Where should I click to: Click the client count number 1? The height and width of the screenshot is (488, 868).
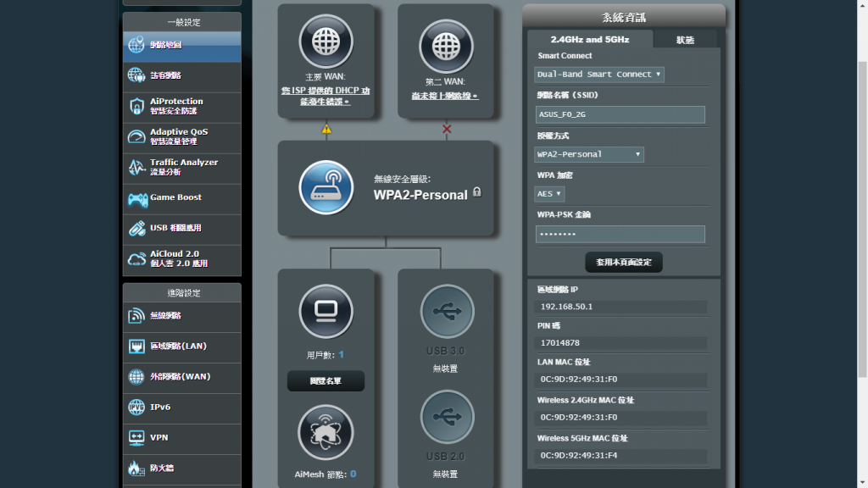pyautogui.click(x=342, y=355)
